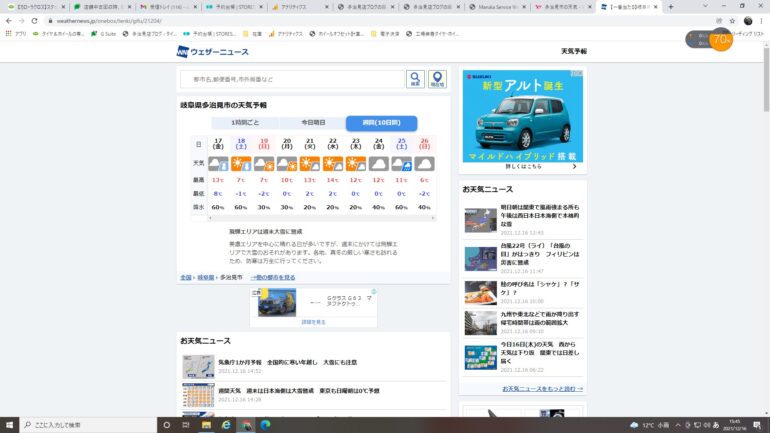Click the Windows Start button
This screenshot has width=770, height=433.
tap(10, 424)
